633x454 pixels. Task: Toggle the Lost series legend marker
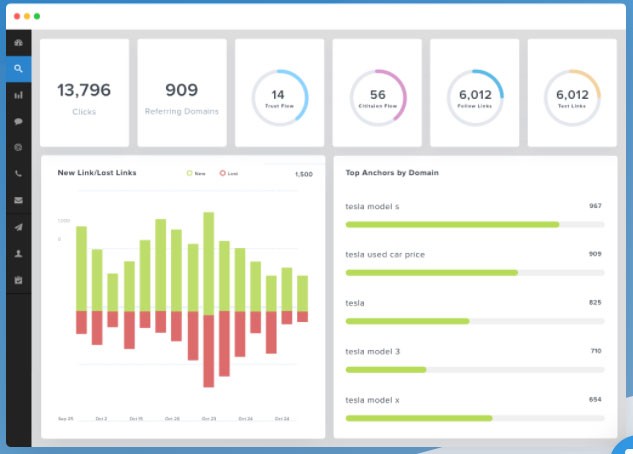click(x=222, y=173)
